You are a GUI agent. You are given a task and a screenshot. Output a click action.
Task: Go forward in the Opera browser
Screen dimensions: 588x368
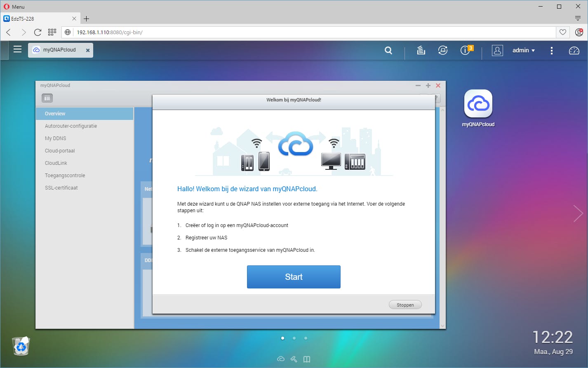coord(24,32)
